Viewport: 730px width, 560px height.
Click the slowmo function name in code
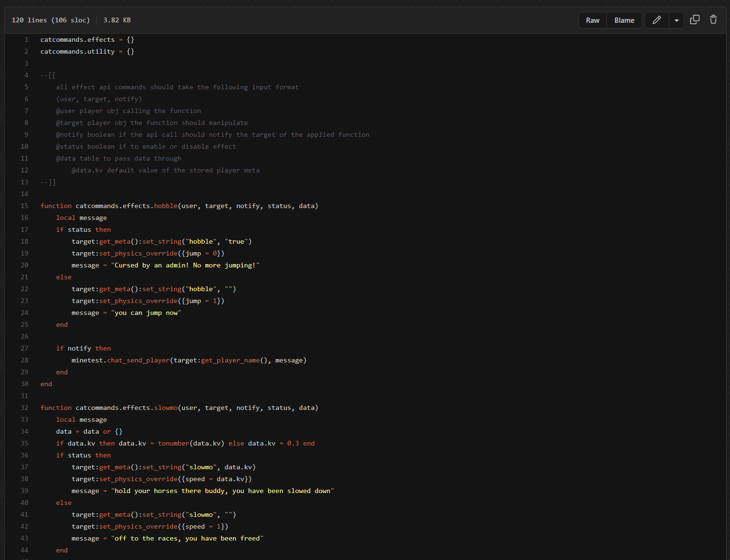[x=165, y=408]
